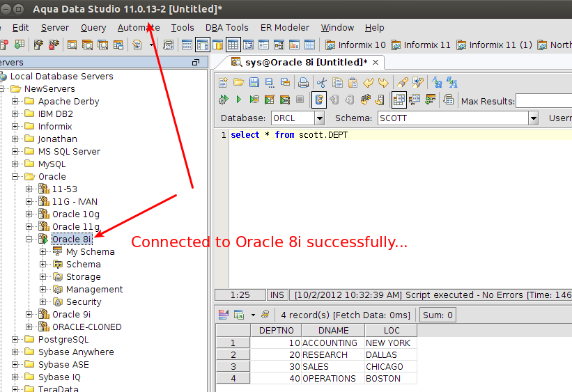Select the Oracle 10g server
Viewport: 572px width, 392px height.
pos(75,214)
